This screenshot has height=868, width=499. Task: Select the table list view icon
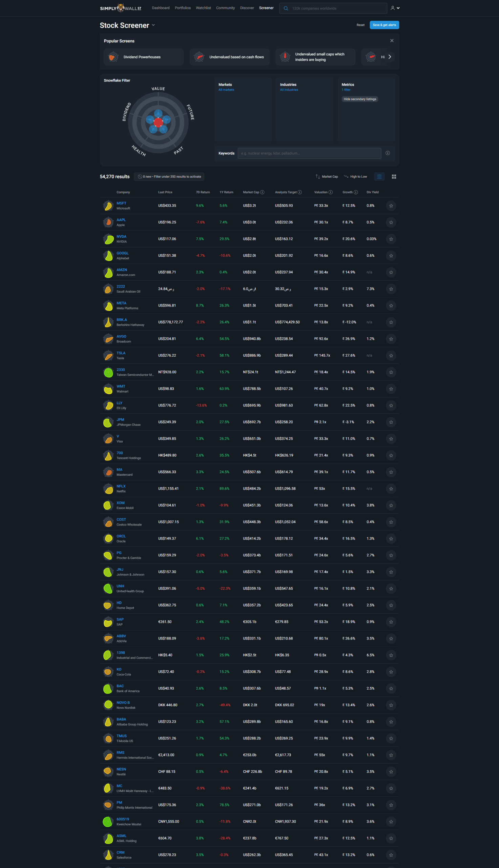point(379,177)
